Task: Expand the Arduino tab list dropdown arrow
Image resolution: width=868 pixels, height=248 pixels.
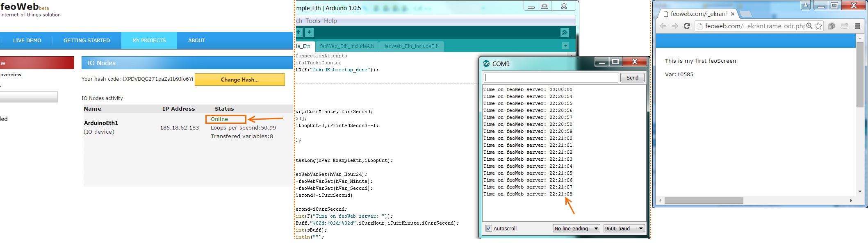Action: click(x=565, y=46)
